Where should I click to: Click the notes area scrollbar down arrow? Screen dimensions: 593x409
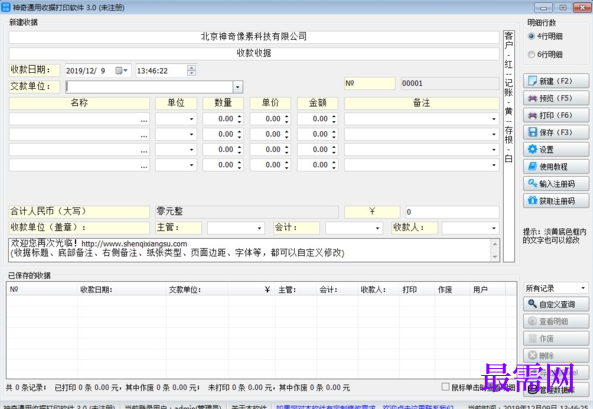[495, 257]
